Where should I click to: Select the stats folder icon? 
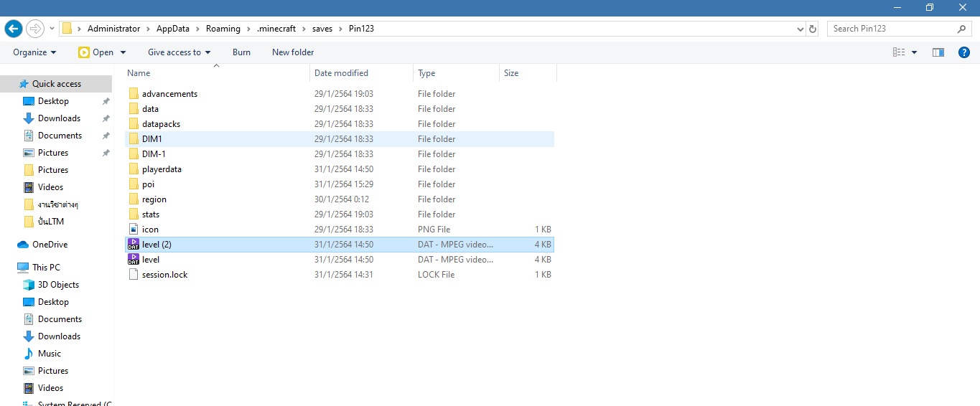(x=134, y=214)
